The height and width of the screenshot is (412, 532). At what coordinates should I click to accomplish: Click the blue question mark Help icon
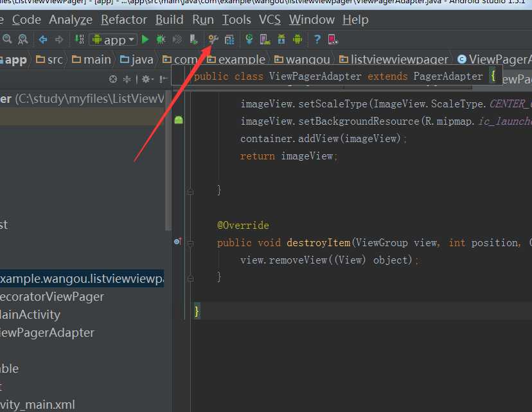(x=317, y=40)
